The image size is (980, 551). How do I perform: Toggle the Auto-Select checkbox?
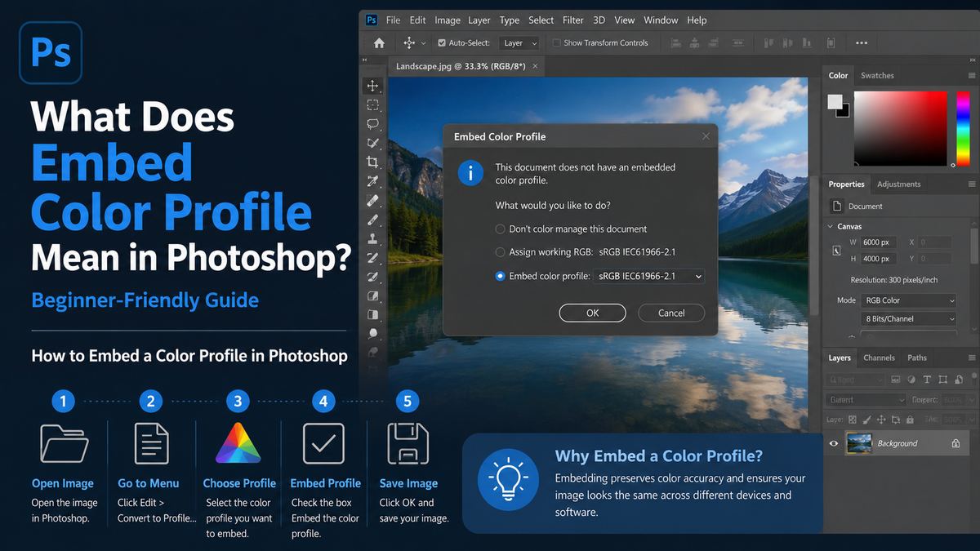pos(442,43)
